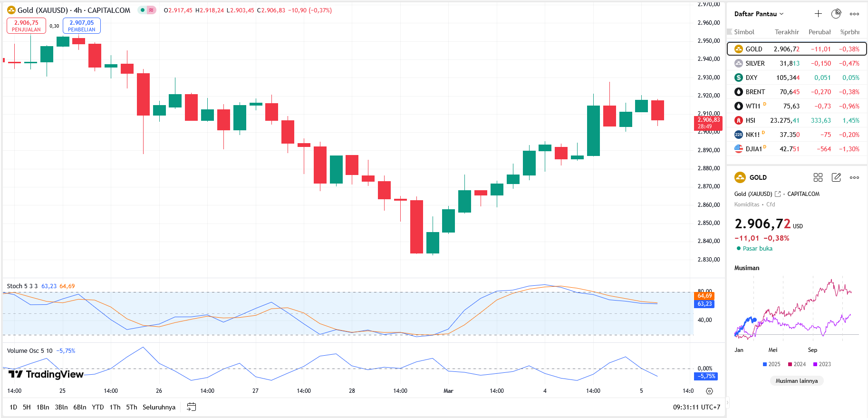The width and height of the screenshot is (868, 418).
Task: Open the watchlist pie chart icon
Action: [x=836, y=14]
